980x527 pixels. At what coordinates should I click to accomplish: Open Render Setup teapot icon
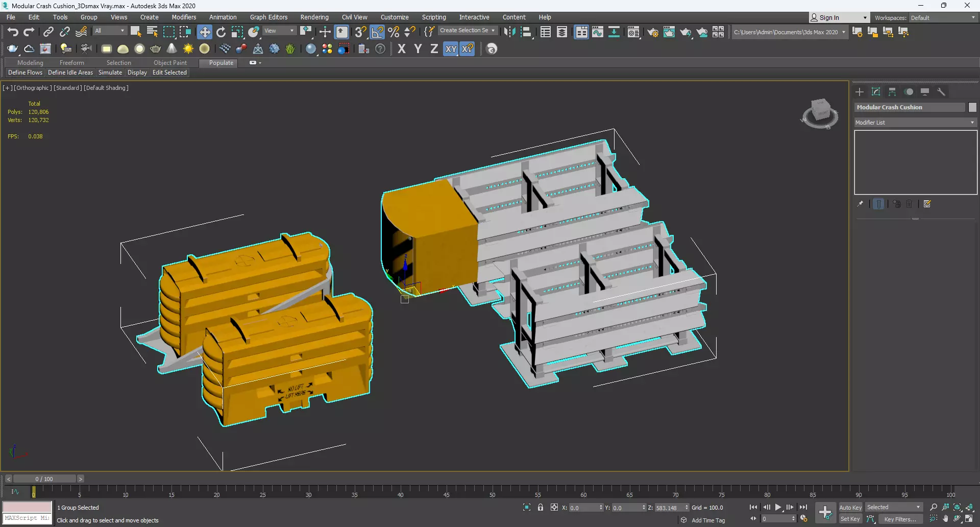[x=653, y=32]
